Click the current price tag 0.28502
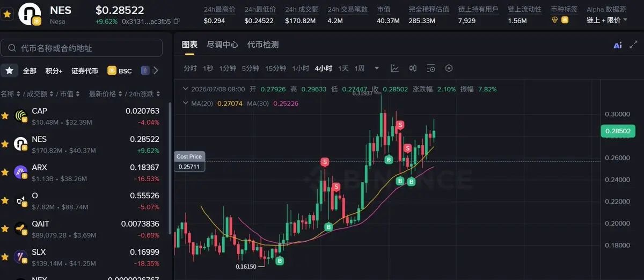The image size is (644, 280). (x=619, y=131)
